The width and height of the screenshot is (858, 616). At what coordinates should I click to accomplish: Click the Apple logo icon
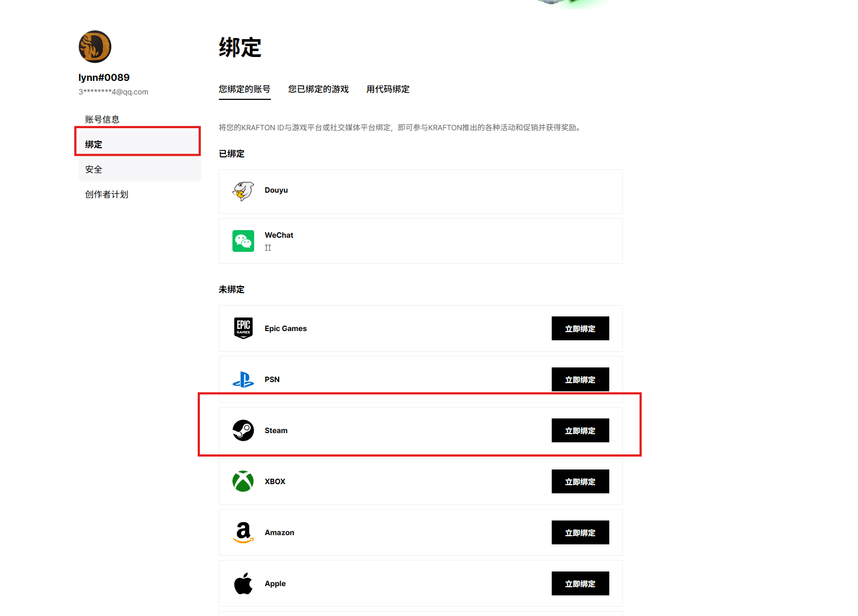coord(243,583)
